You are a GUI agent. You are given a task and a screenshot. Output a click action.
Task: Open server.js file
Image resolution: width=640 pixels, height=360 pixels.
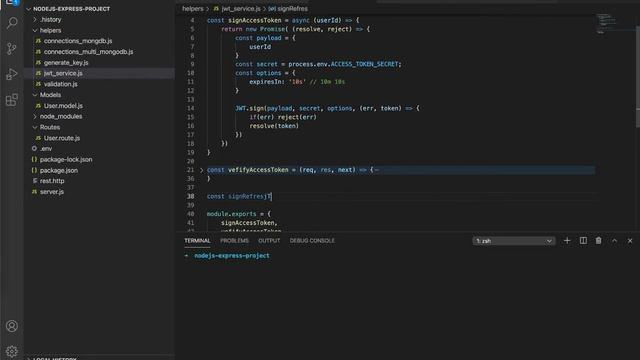(52, 192)
